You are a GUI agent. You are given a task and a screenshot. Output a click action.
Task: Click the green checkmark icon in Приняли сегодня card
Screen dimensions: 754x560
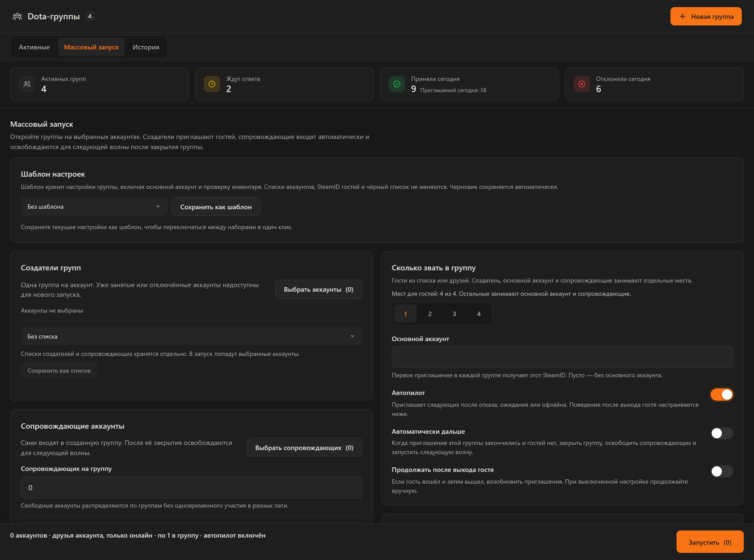(x=397, y=84)
